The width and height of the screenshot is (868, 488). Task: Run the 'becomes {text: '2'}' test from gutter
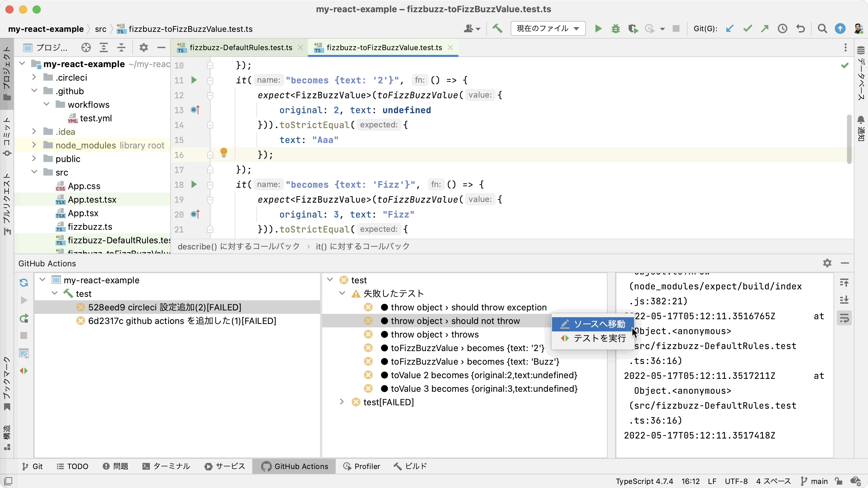pyautogui.click(x=194, y=80)
